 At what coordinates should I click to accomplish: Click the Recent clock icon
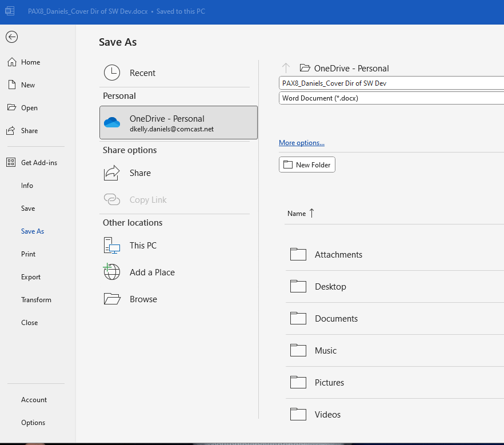coord(112,73)
